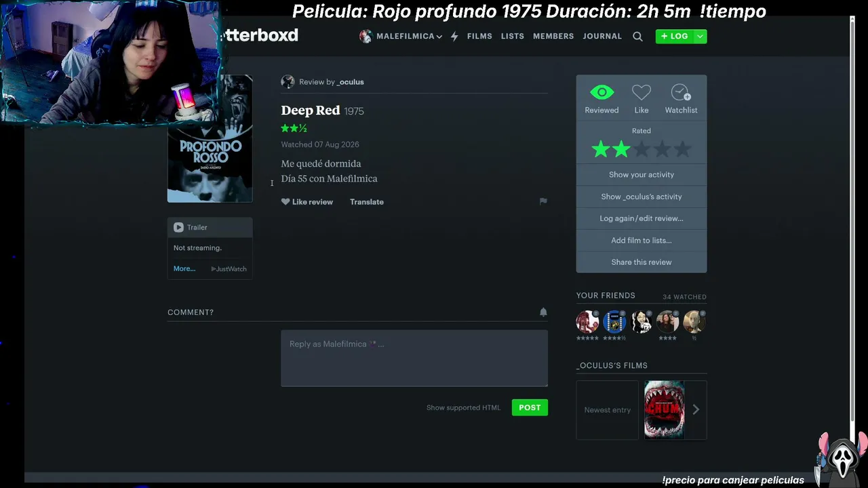The image size is (868, 488).
Task: Click the review text 'Me quedé dormida'
Action: 321,163
